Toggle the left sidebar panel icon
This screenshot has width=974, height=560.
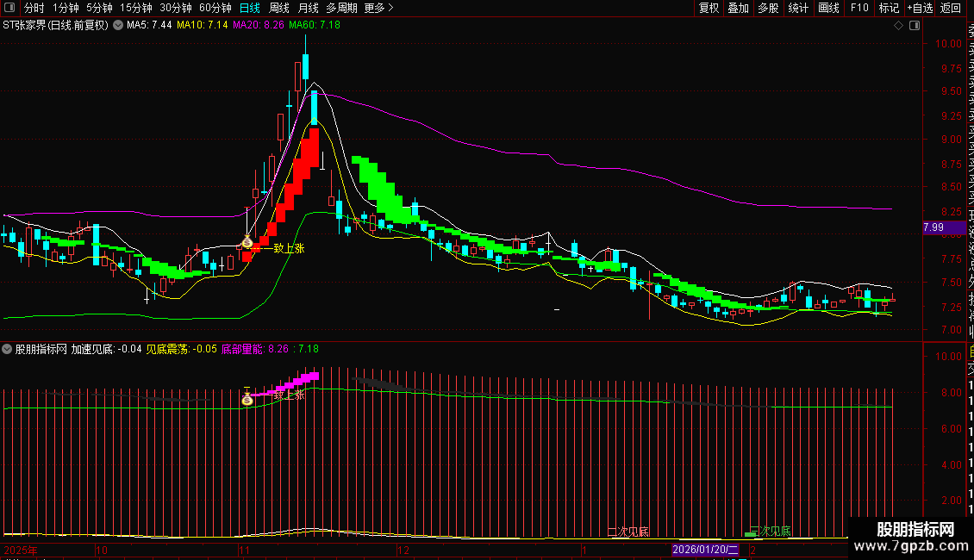[x=9, y=8]
